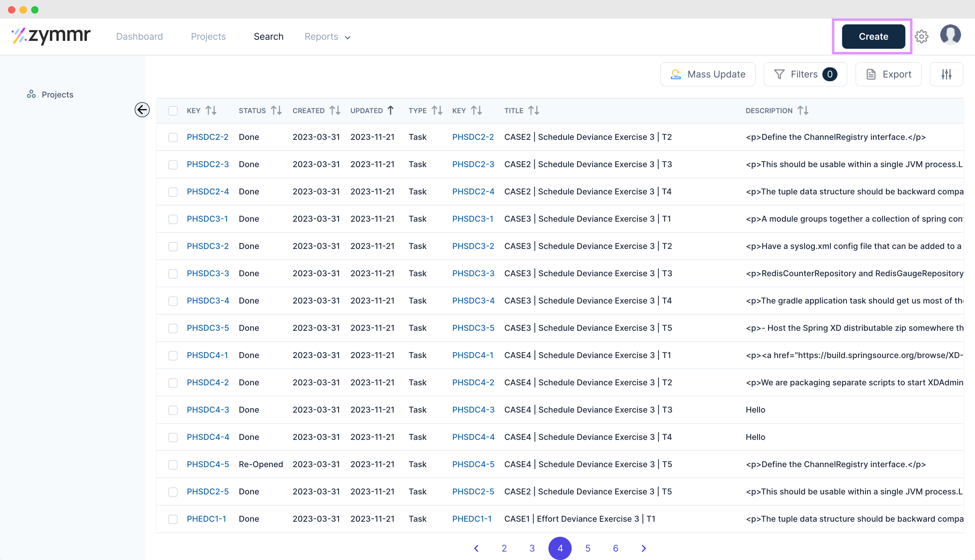The height and width of the screenshot is (560, 975).
Task: Sort by STATUS column arrows
Action: 276,110
